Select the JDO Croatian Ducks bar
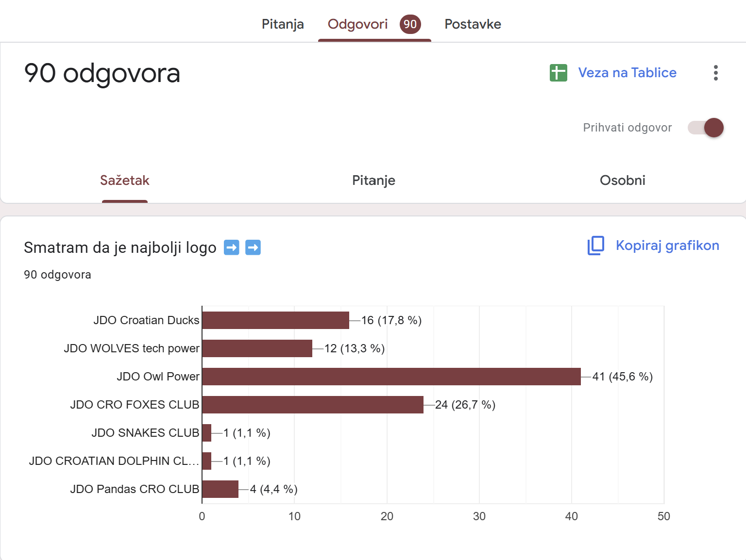 (x=275, y=320)
